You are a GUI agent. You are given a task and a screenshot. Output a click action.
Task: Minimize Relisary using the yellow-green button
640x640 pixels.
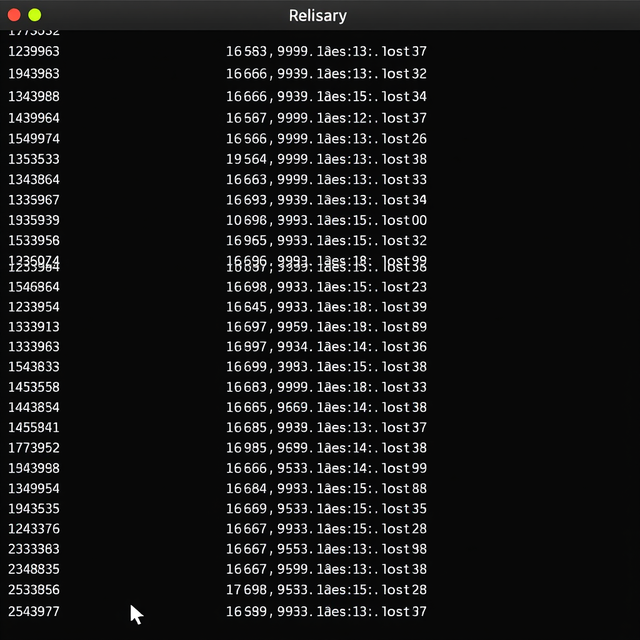point(35,15)
